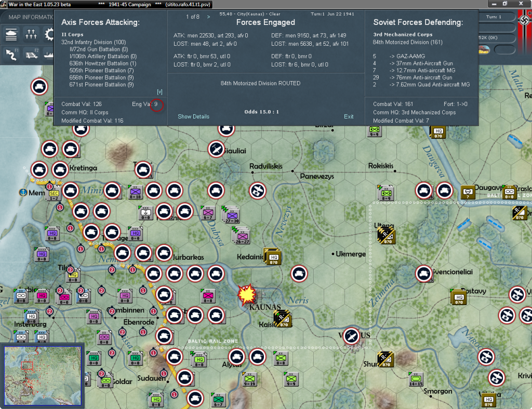The width and height of the screenshot is (532, 409).
Task: Select 671st Pioneer Battalion (9) entry
Action: pos(101,85)
